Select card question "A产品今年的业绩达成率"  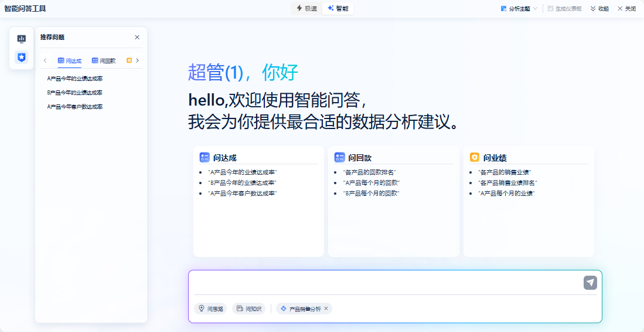click(x=243, y=172)
